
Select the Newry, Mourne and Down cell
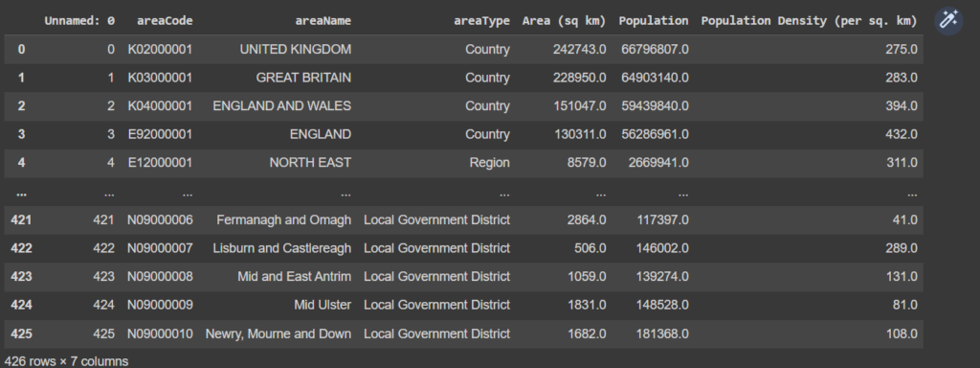(278, 333)
